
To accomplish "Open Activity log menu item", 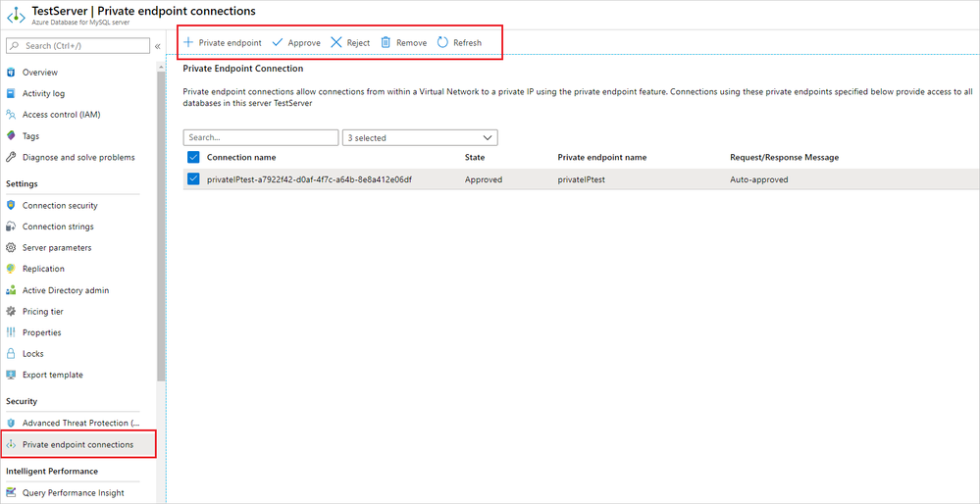I will tap(43, 94).
